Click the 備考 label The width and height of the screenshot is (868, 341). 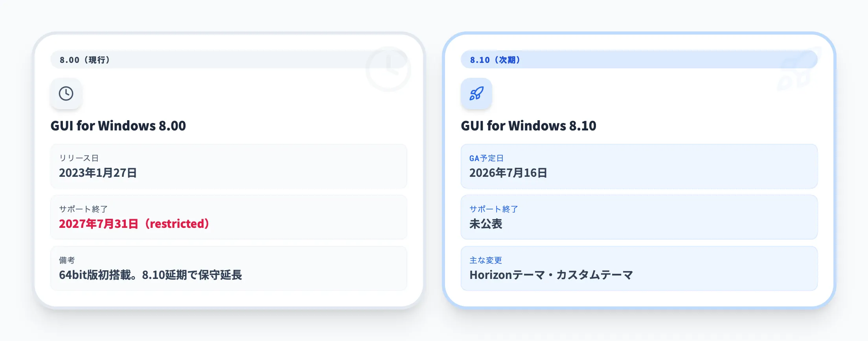click(x=67, y=260)
